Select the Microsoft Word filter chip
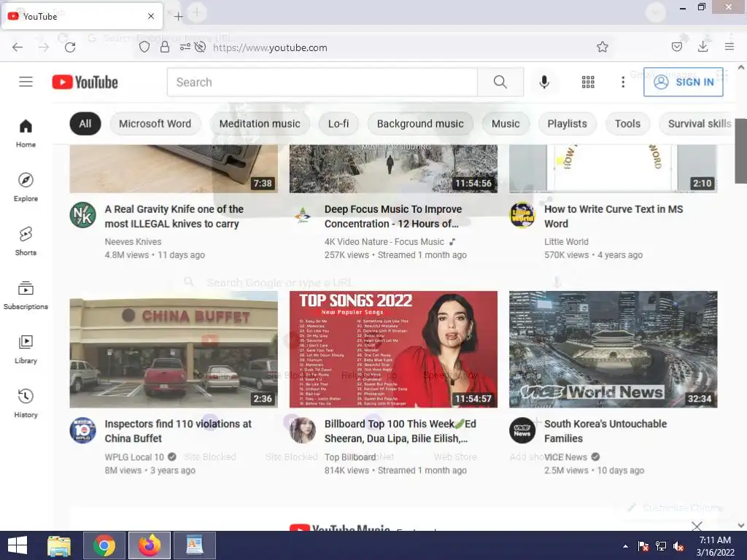Image resolution: width=747 pixels, height=560 pixels. click(155, 124)
